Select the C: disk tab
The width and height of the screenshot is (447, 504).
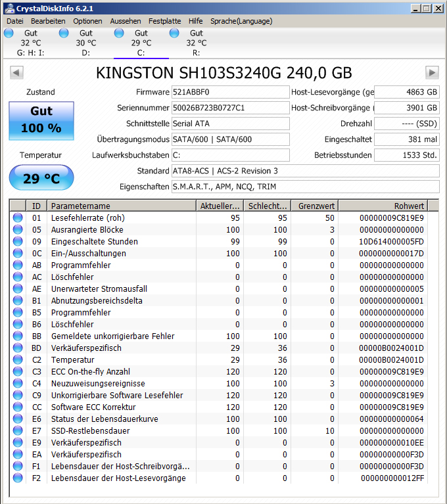141,43
